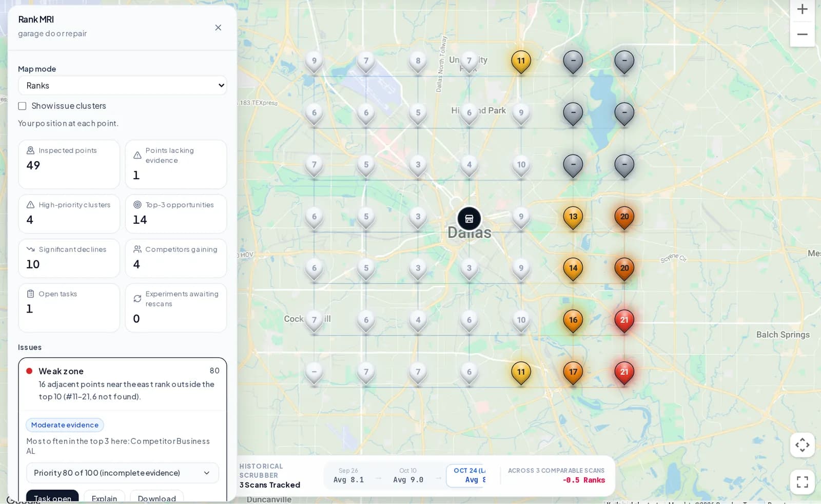The height and width of the screenshot is (504, 821).
Task: Expand Priority 80 of 100 dropdown
Action: coord(122,473)
